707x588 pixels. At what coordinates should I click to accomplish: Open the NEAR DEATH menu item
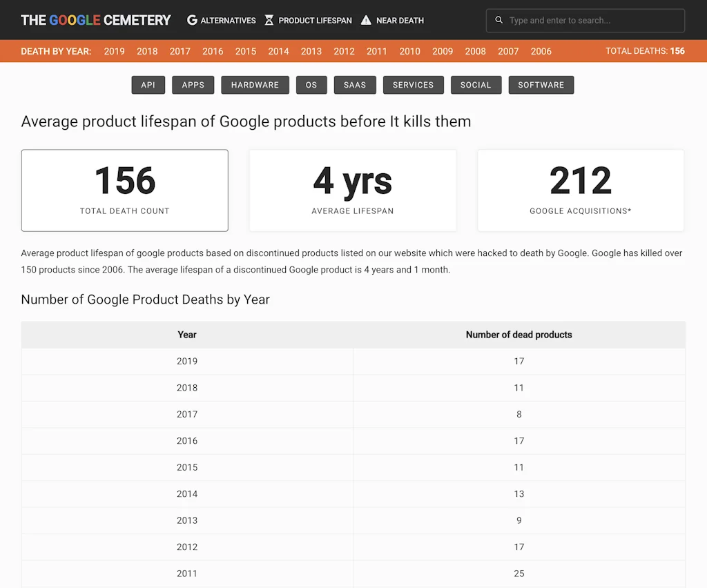click(400, 20)
